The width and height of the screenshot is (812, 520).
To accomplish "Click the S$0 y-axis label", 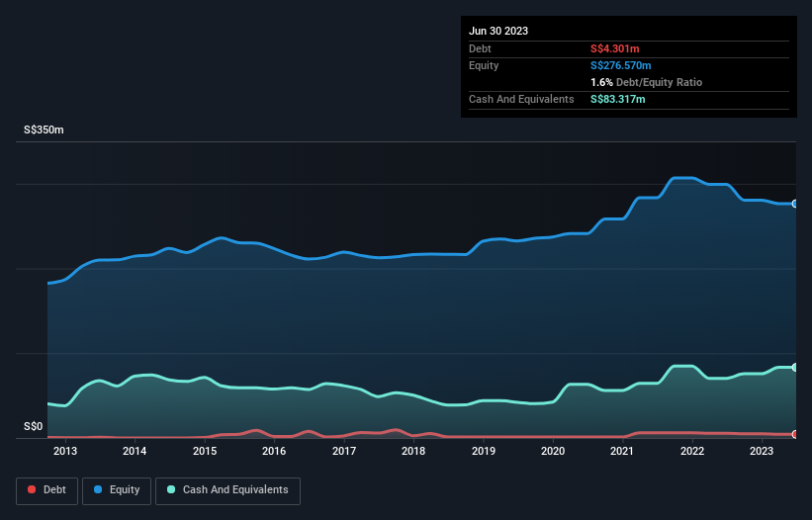I will 34,426.
